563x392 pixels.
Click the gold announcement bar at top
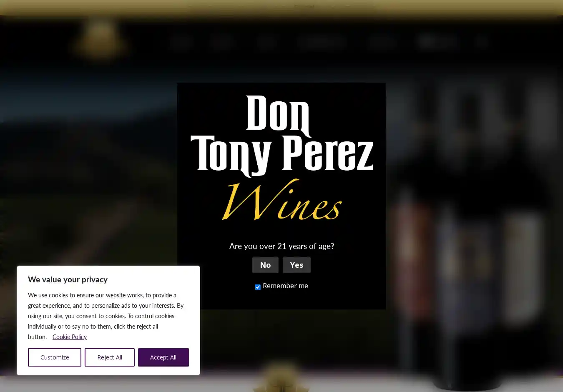point(281,8)
